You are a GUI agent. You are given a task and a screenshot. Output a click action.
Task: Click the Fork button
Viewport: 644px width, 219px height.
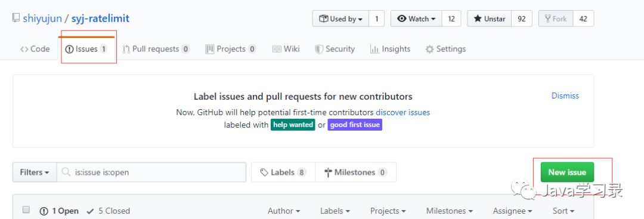556,18
